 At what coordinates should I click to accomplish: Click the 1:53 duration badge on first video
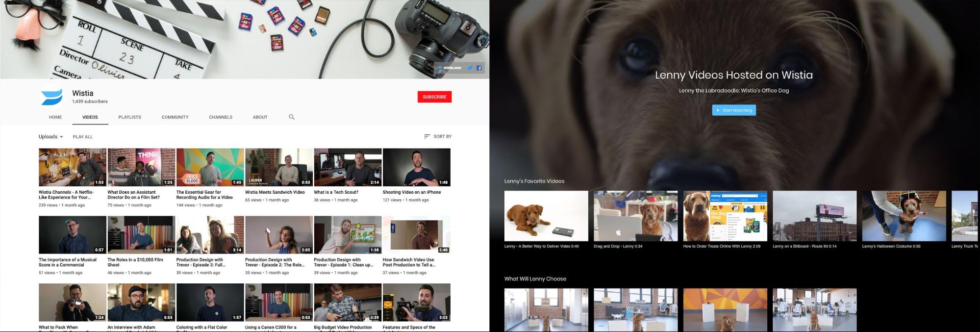tap(100, 182)
